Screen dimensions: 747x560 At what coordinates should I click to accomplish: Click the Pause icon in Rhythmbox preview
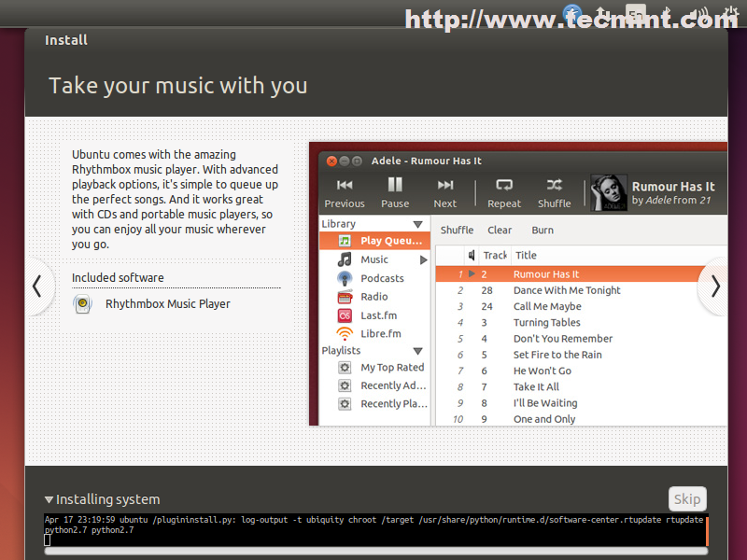395,184
